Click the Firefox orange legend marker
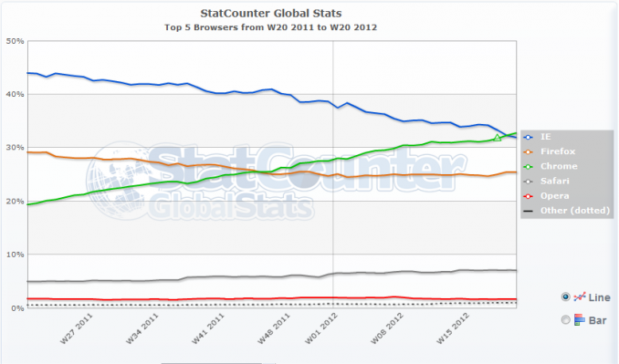 click(x=529, y=151)
